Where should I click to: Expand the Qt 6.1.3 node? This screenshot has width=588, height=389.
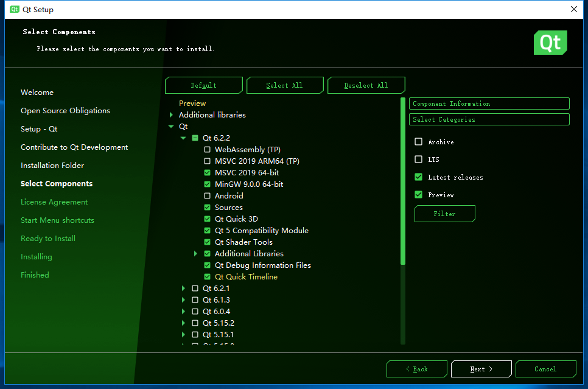[183, 300]
